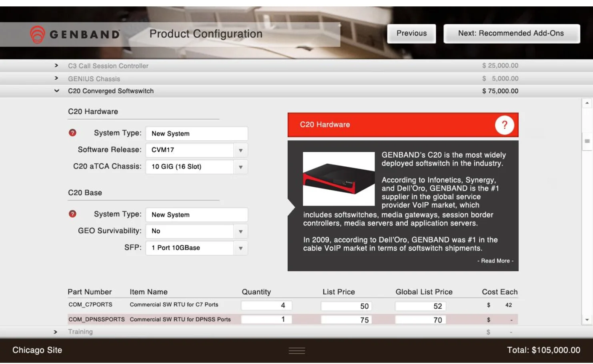The width and height of the screenshot is (593, 364).
Task: Click the scrollbar up arrow
Action: tap(587, 103)
